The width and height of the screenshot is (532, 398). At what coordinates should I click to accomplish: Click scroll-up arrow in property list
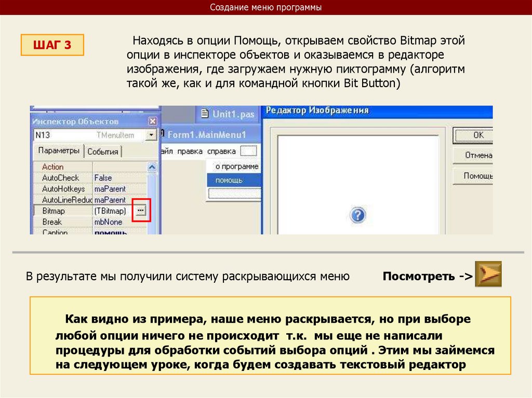[x=152, y=167]
